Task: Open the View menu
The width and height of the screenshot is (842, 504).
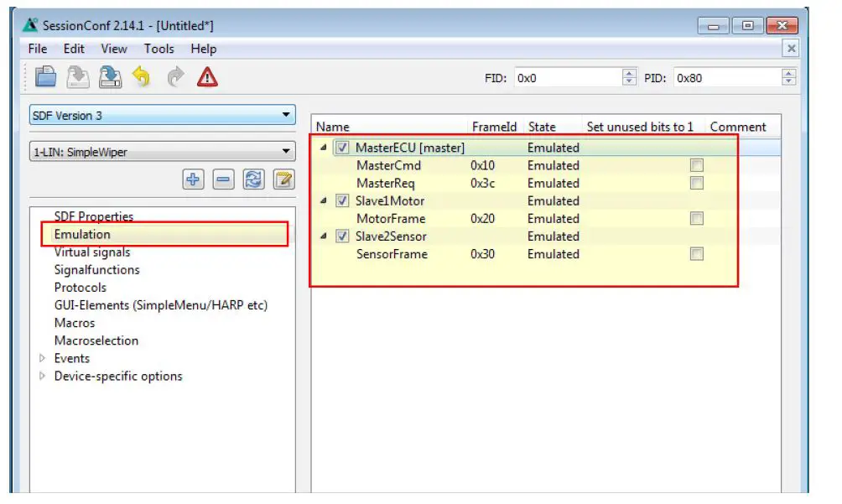Action: [114, 49]
